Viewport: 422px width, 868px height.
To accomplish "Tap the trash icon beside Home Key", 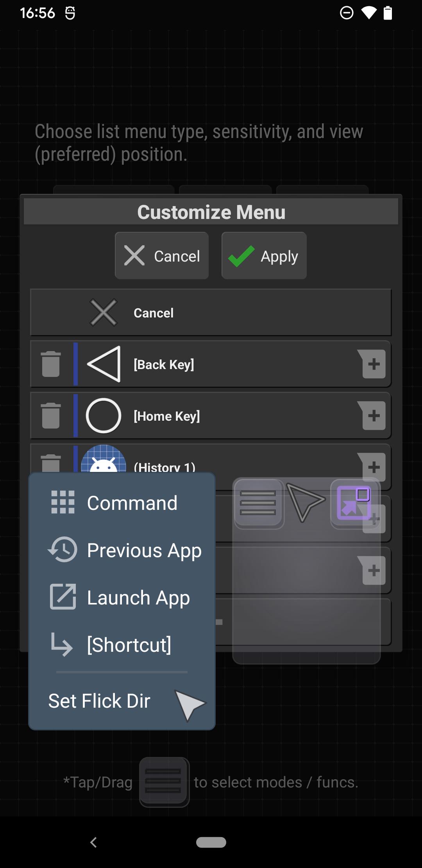I will 51,416.
